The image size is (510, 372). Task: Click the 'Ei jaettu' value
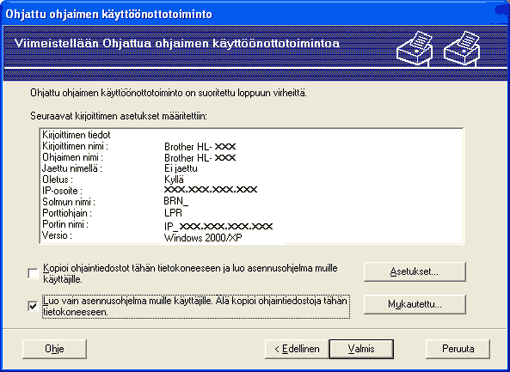[x=181, y=168]
